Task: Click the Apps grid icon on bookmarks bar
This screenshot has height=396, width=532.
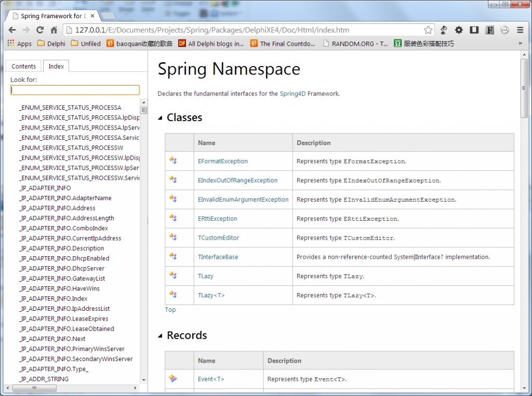Action: pos(11,44)
